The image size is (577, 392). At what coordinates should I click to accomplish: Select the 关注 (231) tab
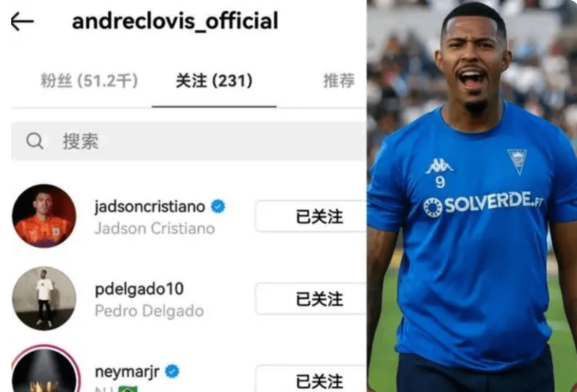tap(214, 81)
